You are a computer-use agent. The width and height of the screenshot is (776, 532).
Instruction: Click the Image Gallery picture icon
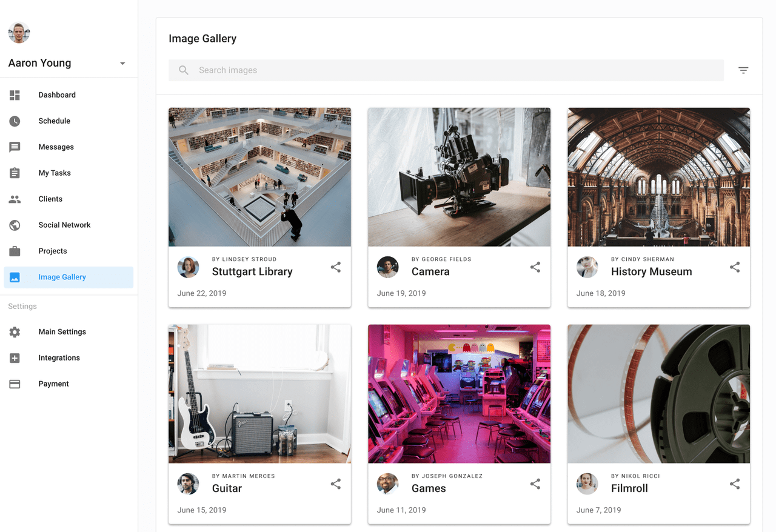tap(15, 277)
